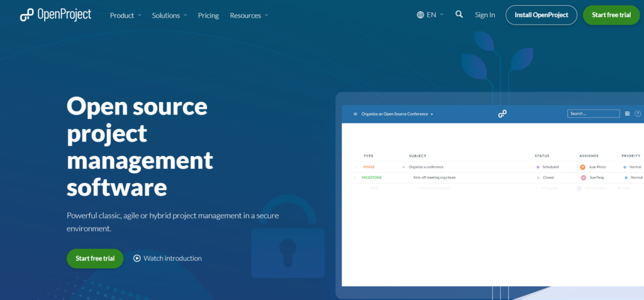This screenshot has height=300, width=644.
Task: Click drag handle of MILESTONE row
Action: pyautogui.click(x=355, y=177)
